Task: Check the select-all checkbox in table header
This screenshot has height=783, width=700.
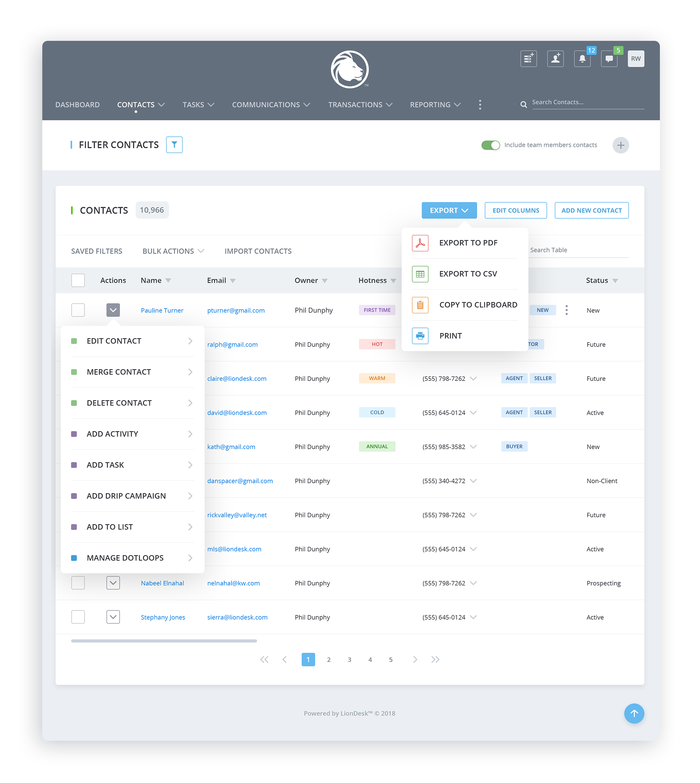Action: 78,280
